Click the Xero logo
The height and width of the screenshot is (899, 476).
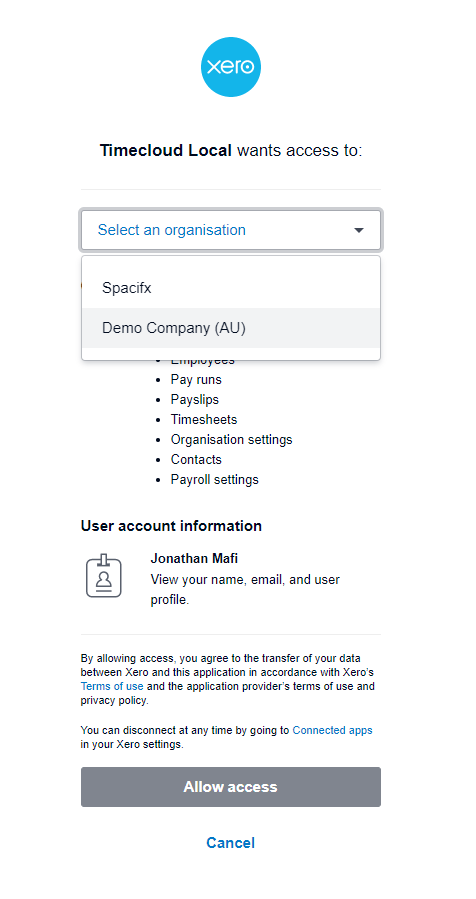point(231,67)
